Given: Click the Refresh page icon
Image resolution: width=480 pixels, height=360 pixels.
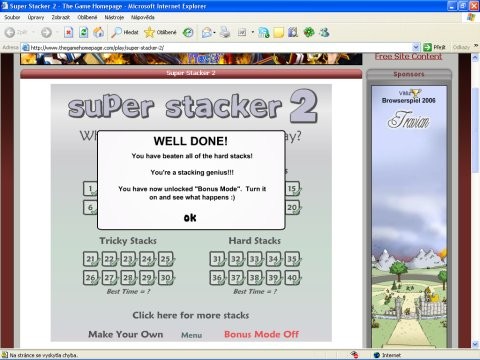Looking at the screenshot, I should click(84, 32).
